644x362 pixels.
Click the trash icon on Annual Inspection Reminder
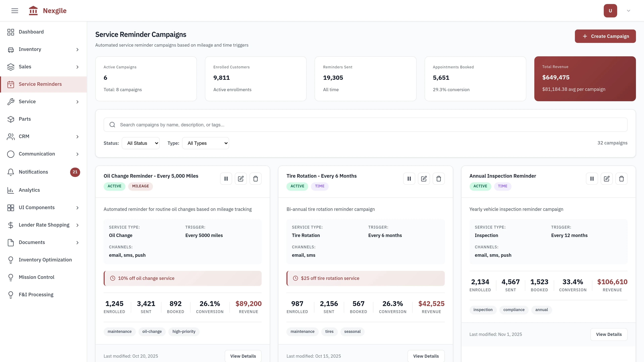(622, 178)
